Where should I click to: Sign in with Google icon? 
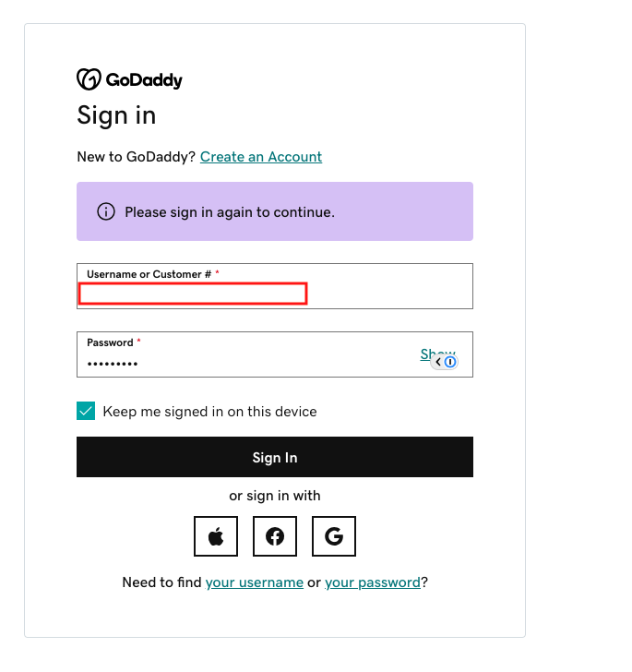[334, 536]
